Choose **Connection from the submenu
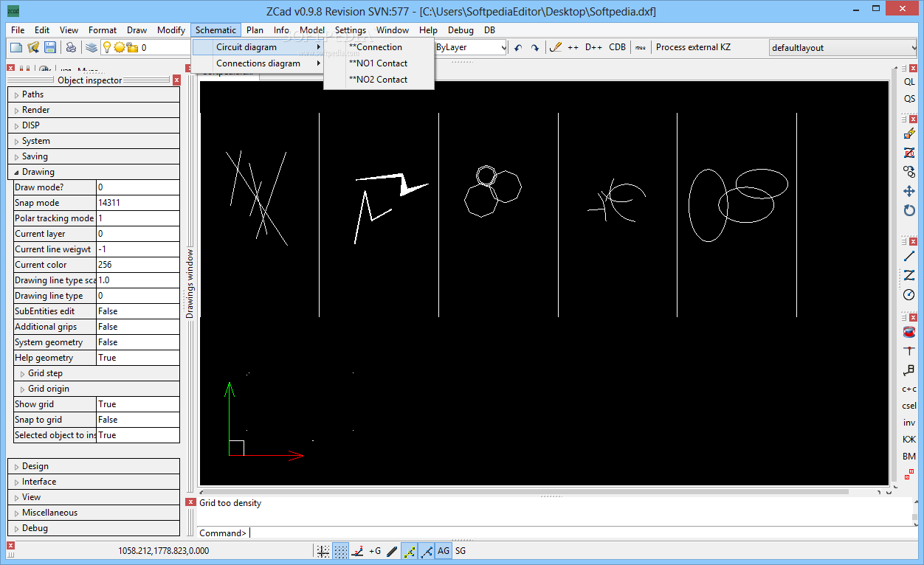924x565 pixels. pyautogui.click(x=379, y=47)
